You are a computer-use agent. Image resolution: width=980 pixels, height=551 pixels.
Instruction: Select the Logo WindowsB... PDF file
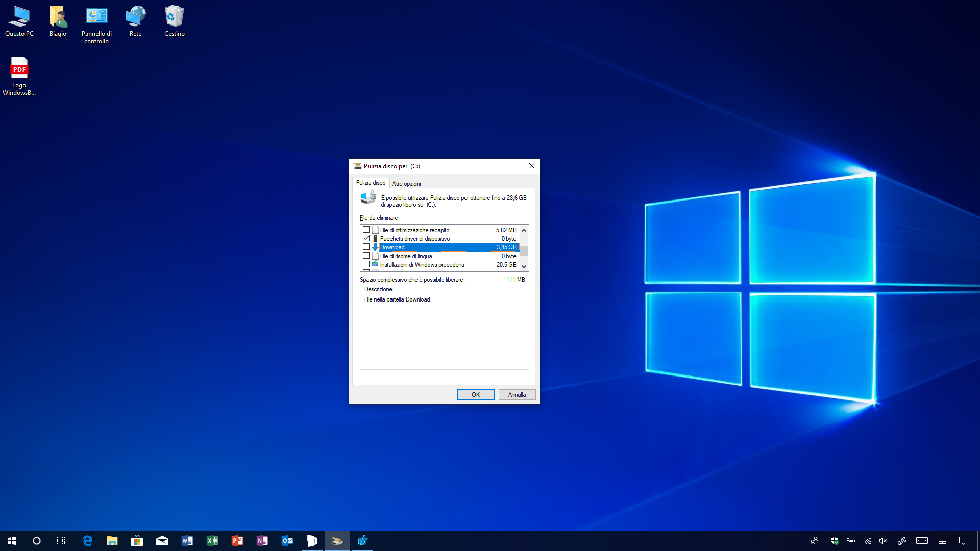pyautogui.click(x=19, y=76)
